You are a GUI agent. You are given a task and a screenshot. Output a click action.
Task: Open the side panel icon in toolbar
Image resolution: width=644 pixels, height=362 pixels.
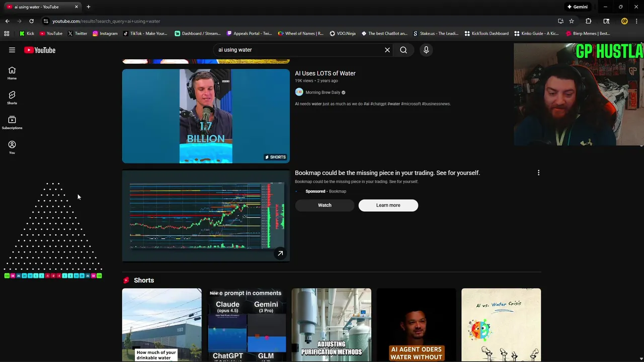coord(606,21)
